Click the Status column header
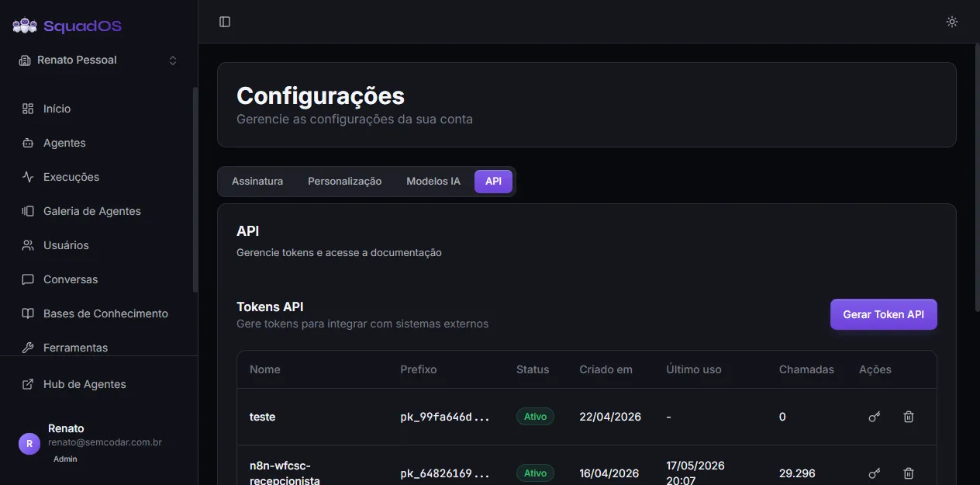Screen dimensions: 980x485 533,369
